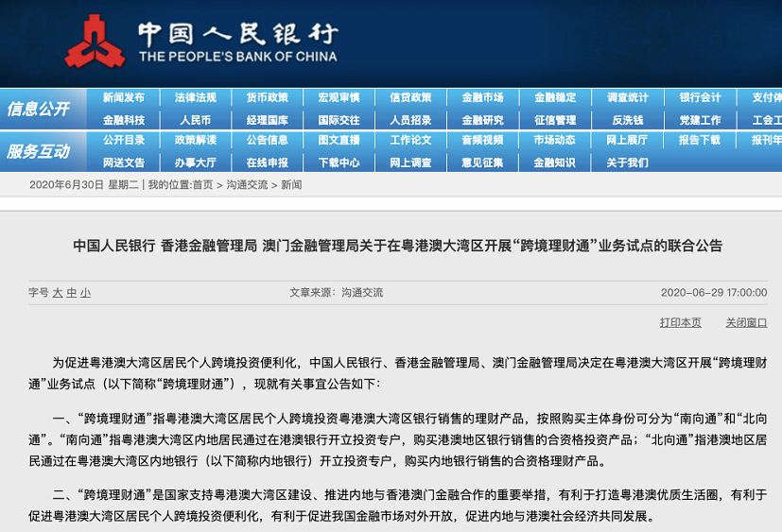Screen dimensions: 782x532
Task: Click the 沟通交流 breadcrumb link
Action: click(247, 185)
